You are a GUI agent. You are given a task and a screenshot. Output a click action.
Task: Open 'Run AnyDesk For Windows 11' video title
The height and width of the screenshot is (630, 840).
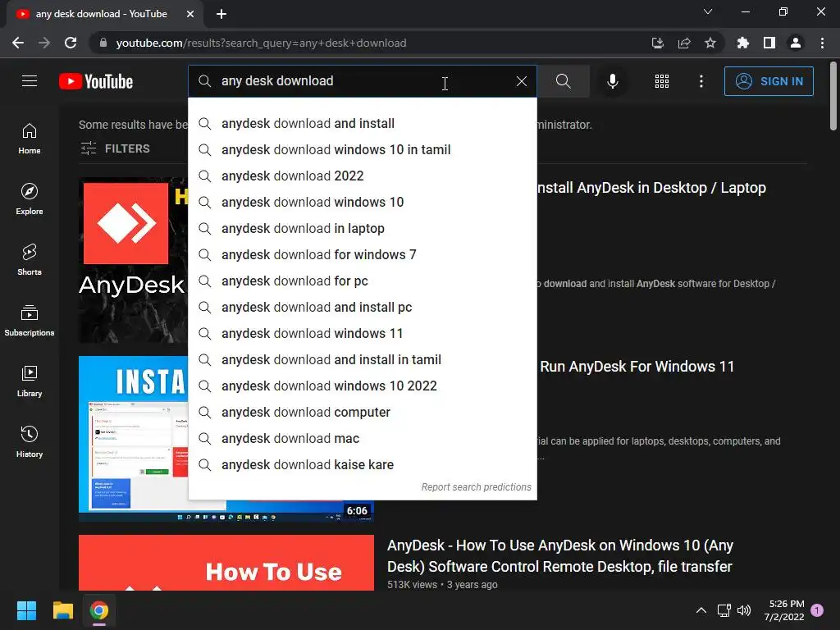(x=637, y=367)
